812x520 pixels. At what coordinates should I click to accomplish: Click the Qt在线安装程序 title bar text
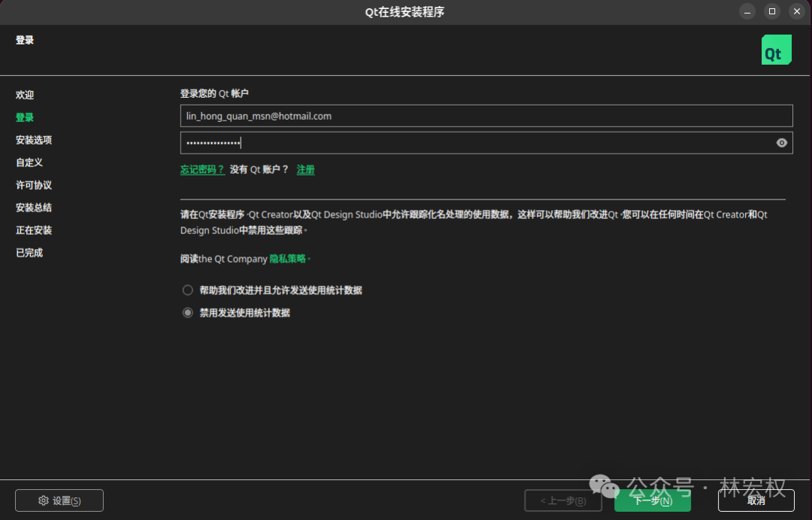405,12
